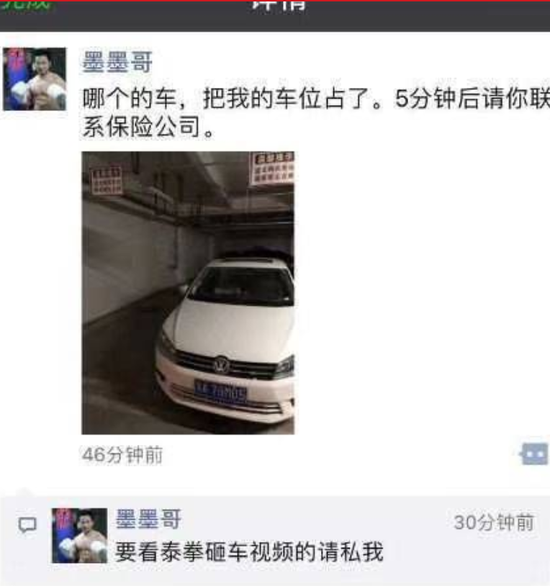The width and height of the screenshot is (550, 586).
Task: Tap the red notice sign at photo top-right
Action: 272,168
